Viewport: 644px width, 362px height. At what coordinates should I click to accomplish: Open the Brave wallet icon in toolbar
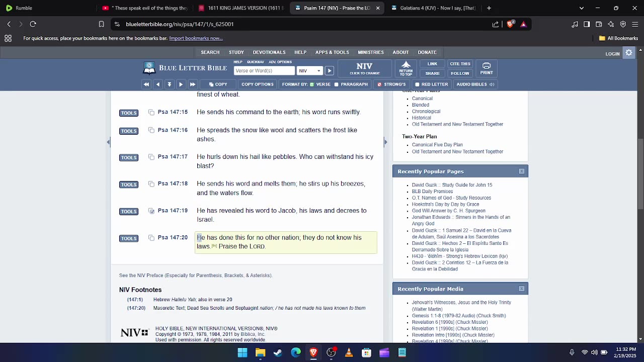599,24
